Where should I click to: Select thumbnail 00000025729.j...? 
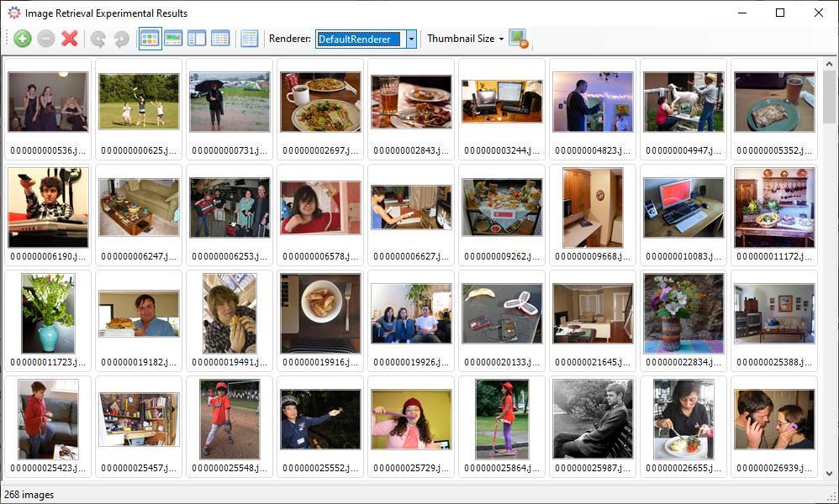pos(411,419)
